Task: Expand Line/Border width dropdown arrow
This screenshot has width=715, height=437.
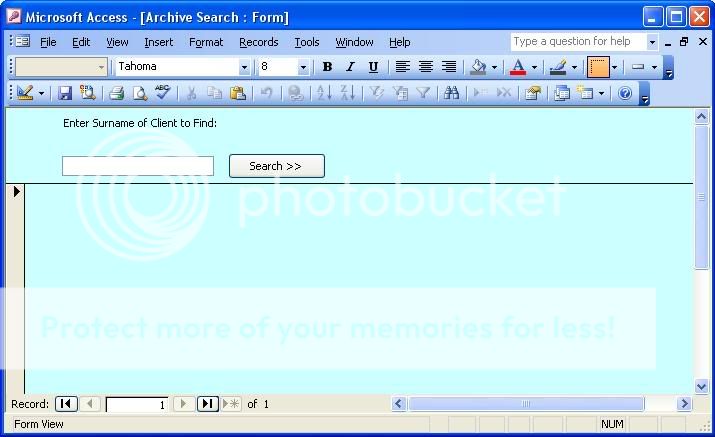Action: point(614,68)
